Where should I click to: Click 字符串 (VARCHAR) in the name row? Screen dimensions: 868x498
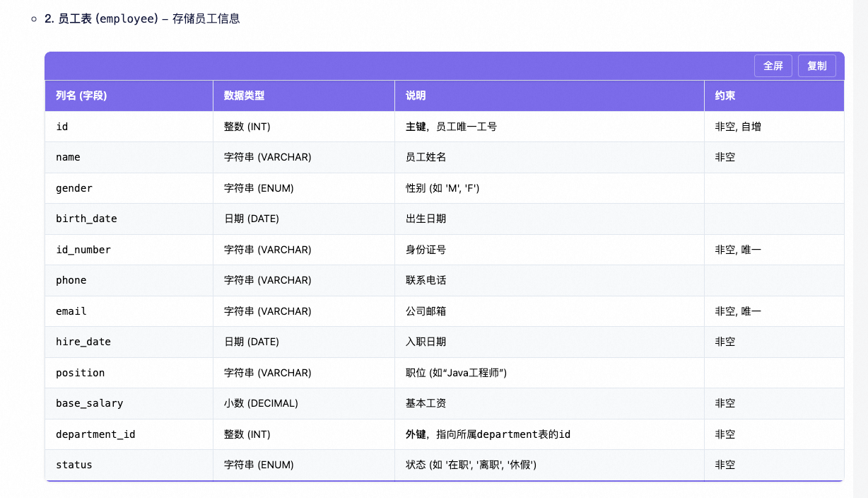[304, 157]
